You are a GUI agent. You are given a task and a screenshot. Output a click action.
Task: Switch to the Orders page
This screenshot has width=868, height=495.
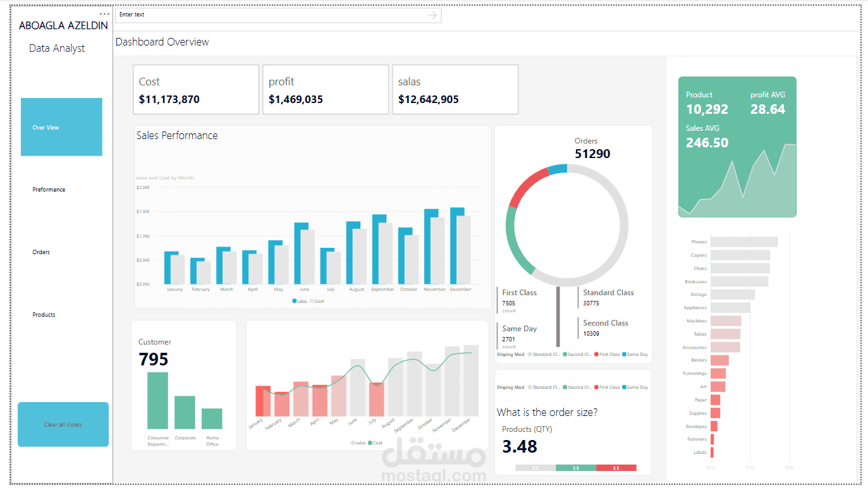click(41, 252)
